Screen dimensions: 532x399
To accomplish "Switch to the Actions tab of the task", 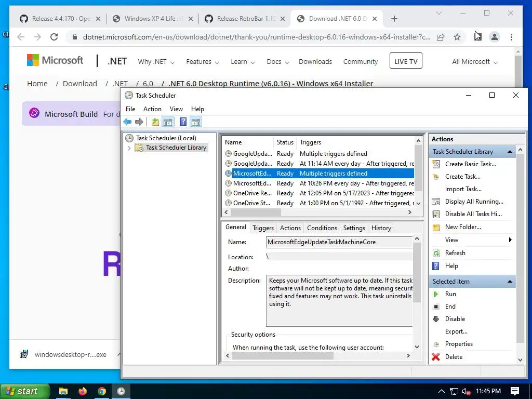I will click(290, 228).
